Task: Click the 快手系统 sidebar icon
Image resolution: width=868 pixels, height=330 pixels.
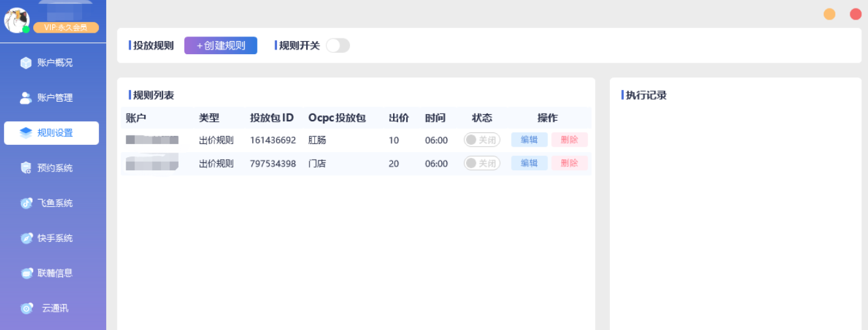Action: (26, 239)
